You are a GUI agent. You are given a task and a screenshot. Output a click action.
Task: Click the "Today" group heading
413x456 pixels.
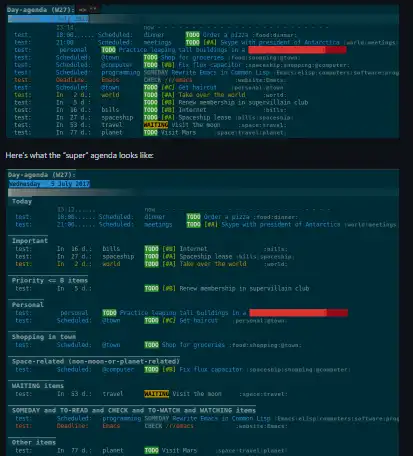(22, 201)
